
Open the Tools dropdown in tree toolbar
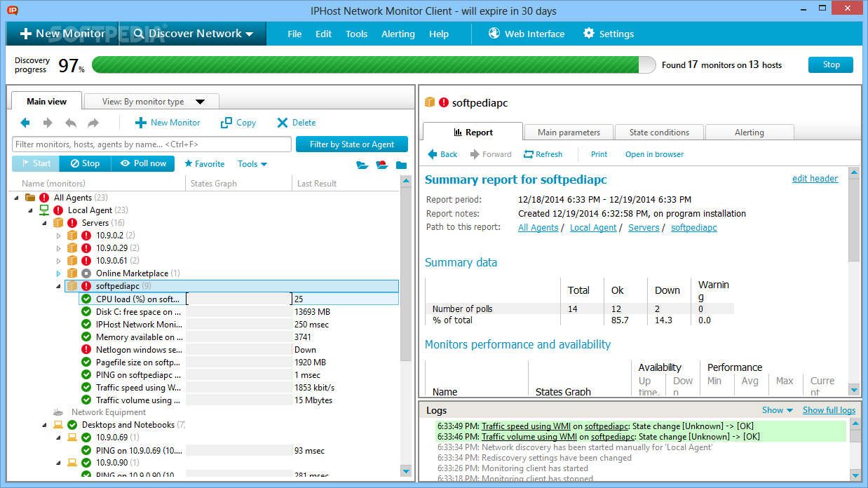(252, 163)
